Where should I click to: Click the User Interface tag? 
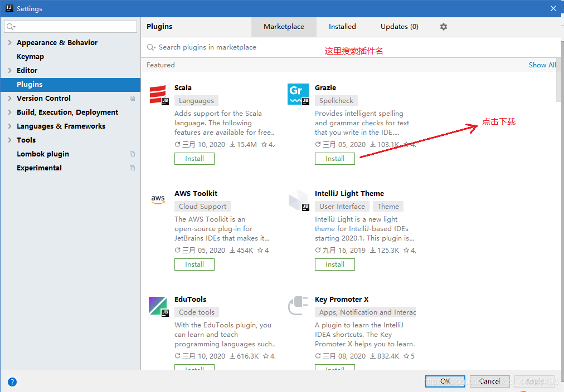[342, 206]
